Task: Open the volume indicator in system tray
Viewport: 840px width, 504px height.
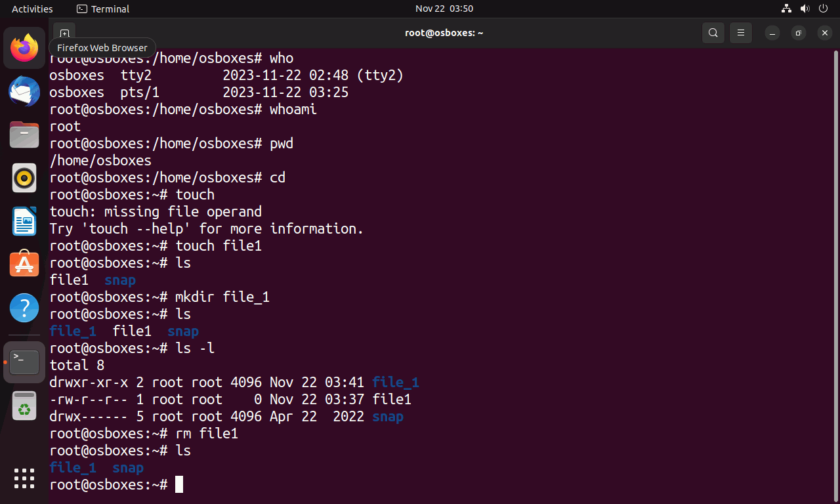Action: pos(805,9)
